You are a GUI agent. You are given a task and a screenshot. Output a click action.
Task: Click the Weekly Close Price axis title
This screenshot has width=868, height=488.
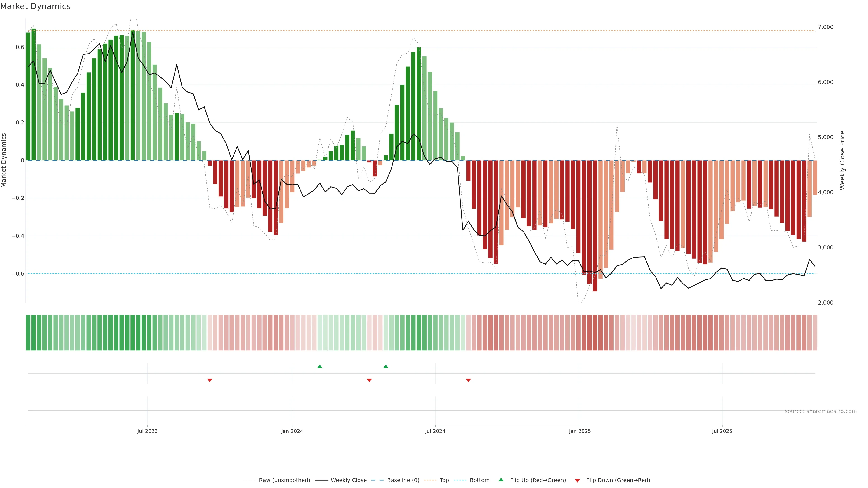click(x=842, y=160)
